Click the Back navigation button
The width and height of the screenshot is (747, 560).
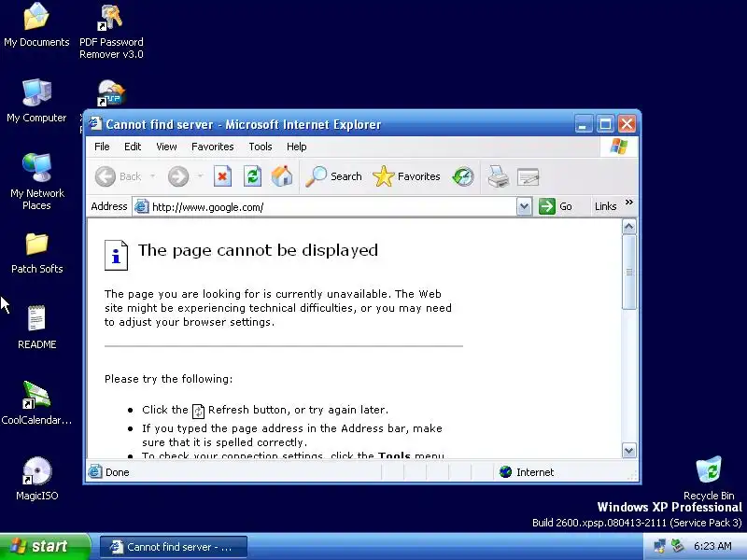click(119, 176)
